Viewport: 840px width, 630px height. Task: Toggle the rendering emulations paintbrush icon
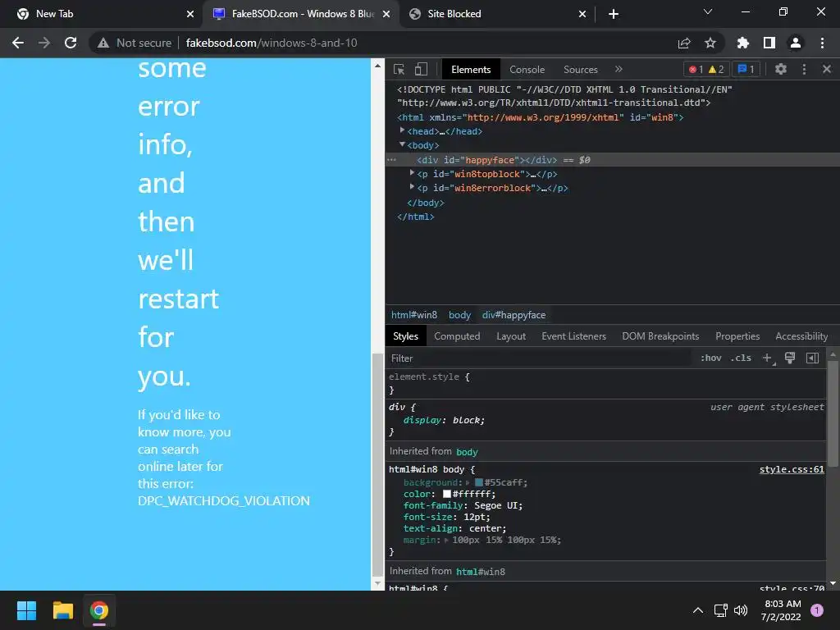point(790,358)
